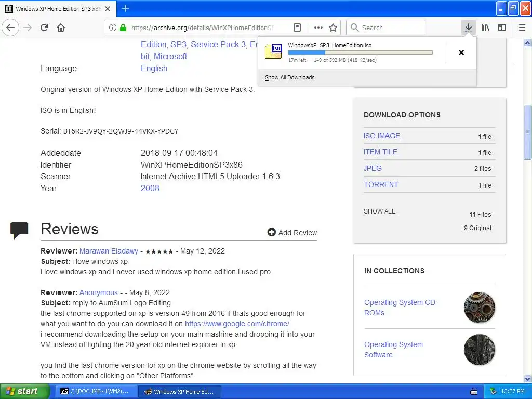Open the Anonymous reviewer link

98,292
